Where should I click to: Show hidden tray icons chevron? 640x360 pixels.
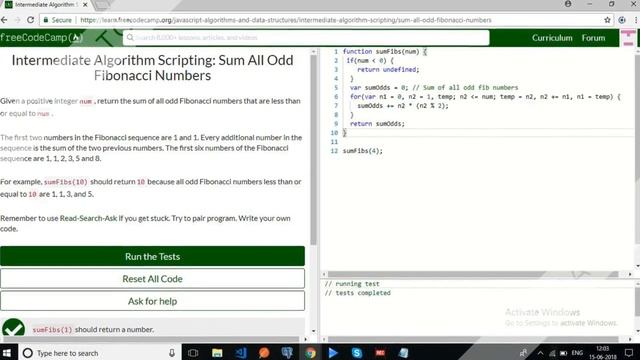[540, 353]
